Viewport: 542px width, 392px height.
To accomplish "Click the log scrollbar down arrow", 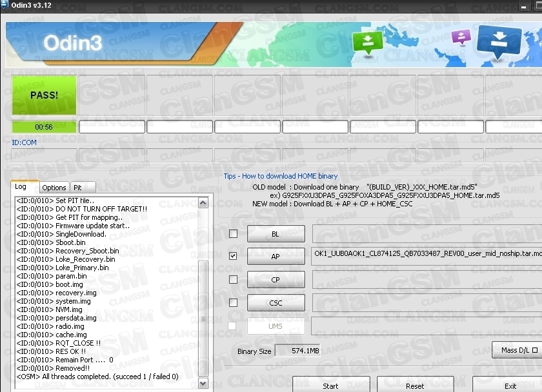I will (203, 383).
